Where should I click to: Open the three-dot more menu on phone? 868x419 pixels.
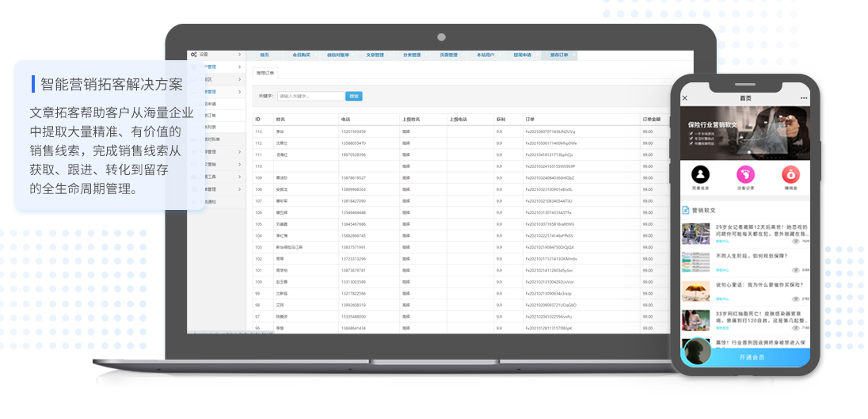(804, 98)
